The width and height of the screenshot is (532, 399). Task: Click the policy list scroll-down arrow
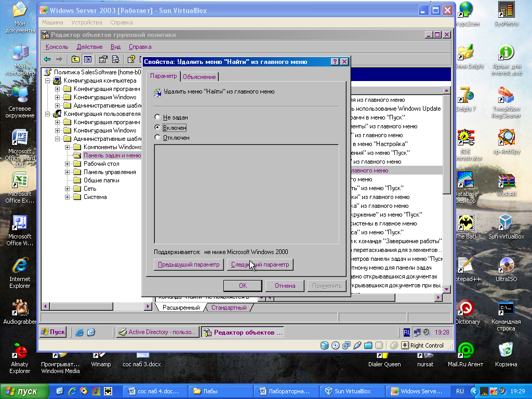pyautogui.click(x=446, y=289)
